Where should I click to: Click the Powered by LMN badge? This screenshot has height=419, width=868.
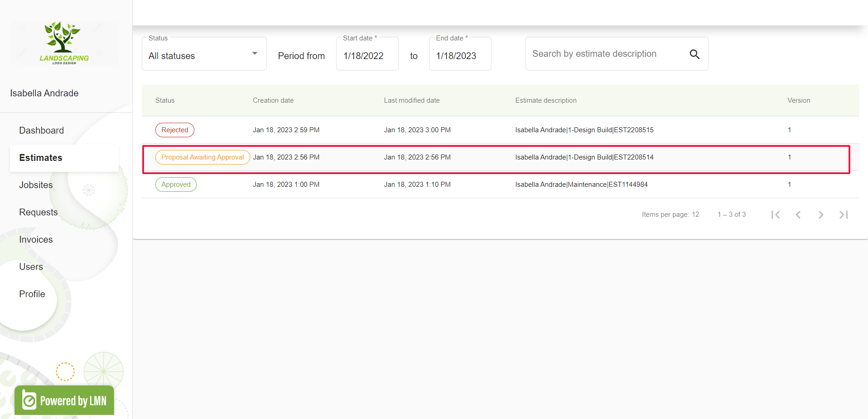coord(64,400)
